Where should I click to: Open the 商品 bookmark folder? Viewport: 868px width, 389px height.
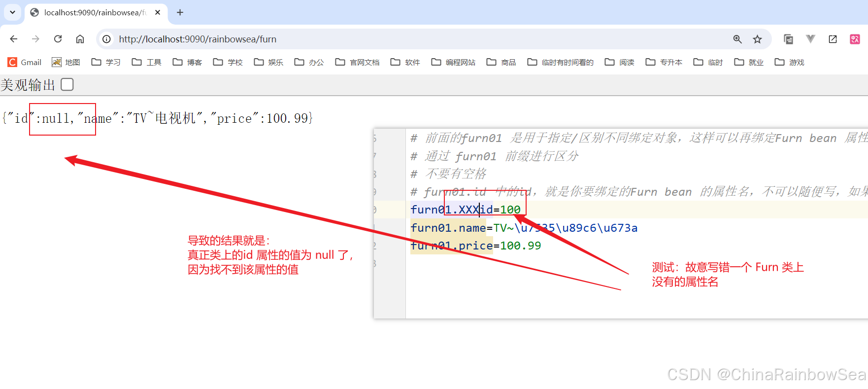501,62
